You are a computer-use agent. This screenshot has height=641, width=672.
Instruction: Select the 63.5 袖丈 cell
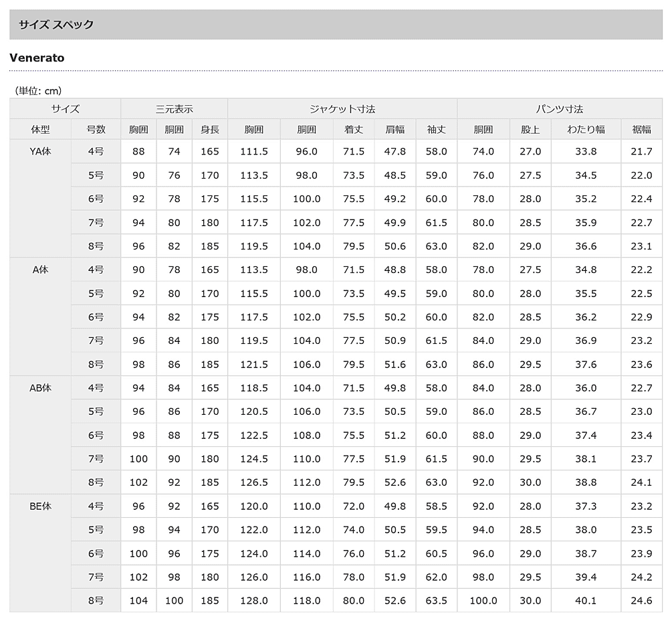coord(436,601)
